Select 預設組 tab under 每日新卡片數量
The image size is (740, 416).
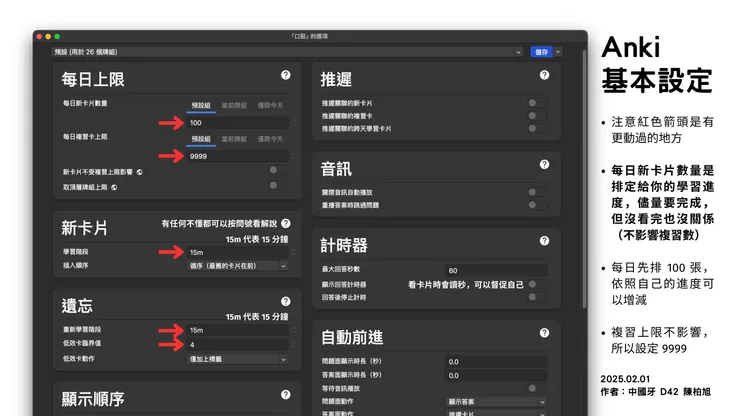click(x=201, y=105)
